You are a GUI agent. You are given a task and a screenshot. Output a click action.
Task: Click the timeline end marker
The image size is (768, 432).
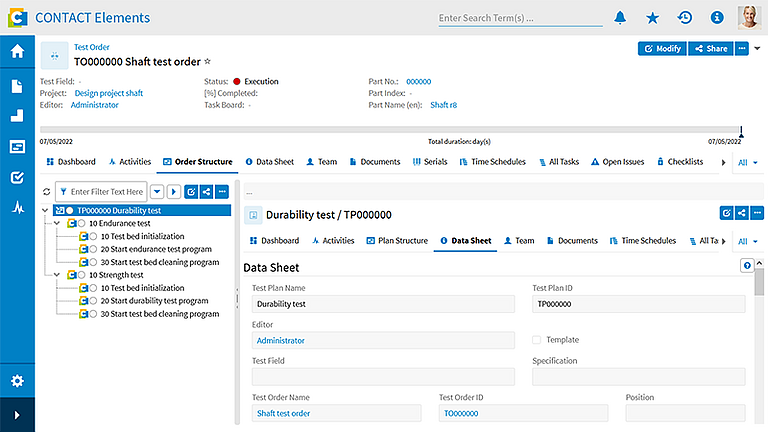[741, 131]
